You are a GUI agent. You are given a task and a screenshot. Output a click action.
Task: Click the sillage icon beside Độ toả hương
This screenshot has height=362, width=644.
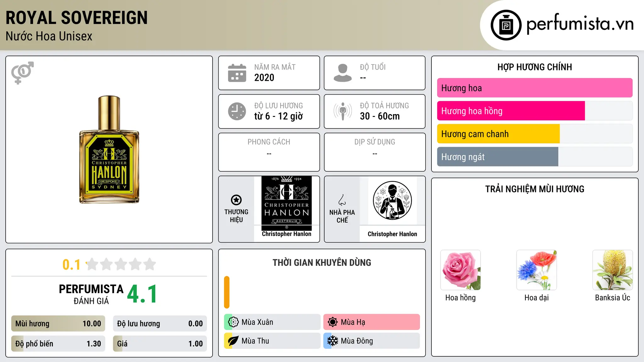click(x=342, y=111)
